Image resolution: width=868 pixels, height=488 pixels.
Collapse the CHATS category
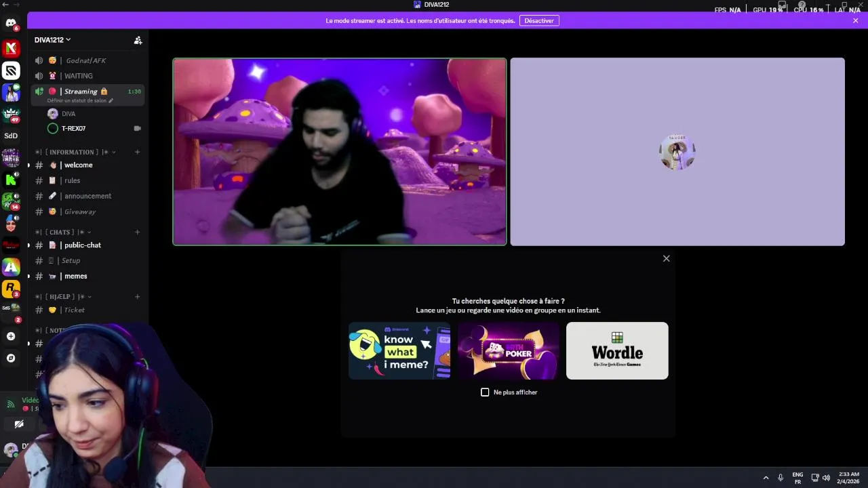click(63, 232)
